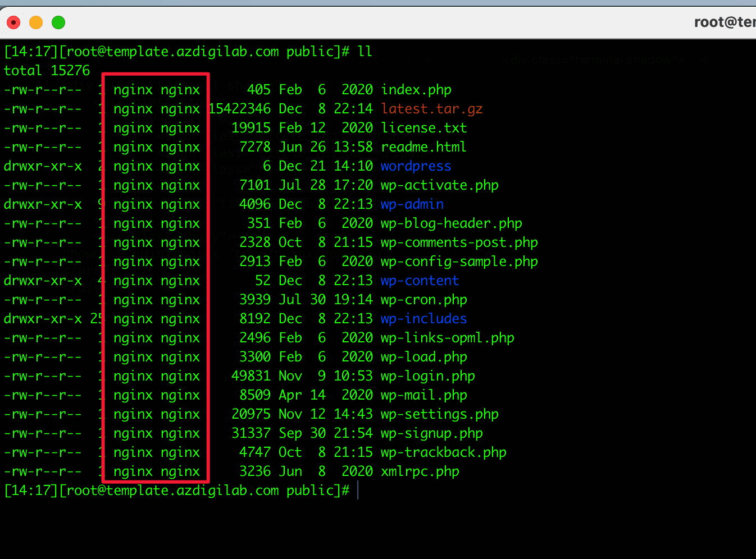Viewport: 756px width, 559px height.
Task: Click the window title text root@
Action: 725,22
